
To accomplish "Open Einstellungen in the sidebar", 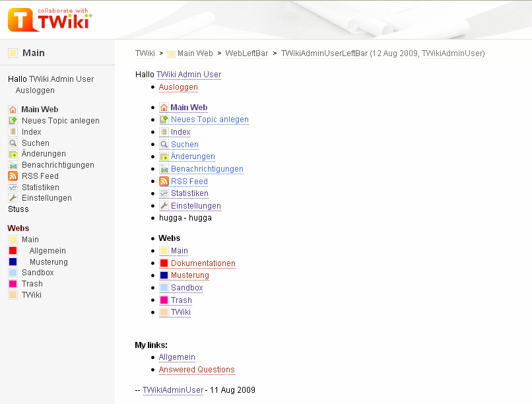I will point(47,198).
